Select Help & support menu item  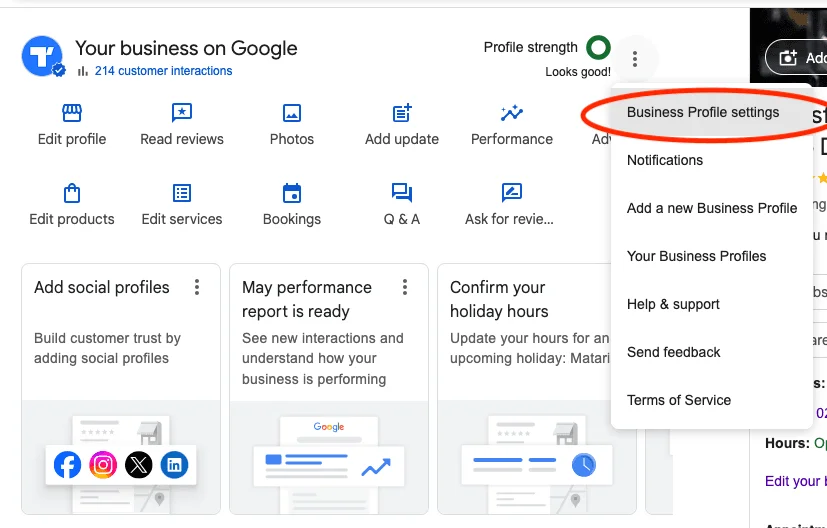point(712,304)
